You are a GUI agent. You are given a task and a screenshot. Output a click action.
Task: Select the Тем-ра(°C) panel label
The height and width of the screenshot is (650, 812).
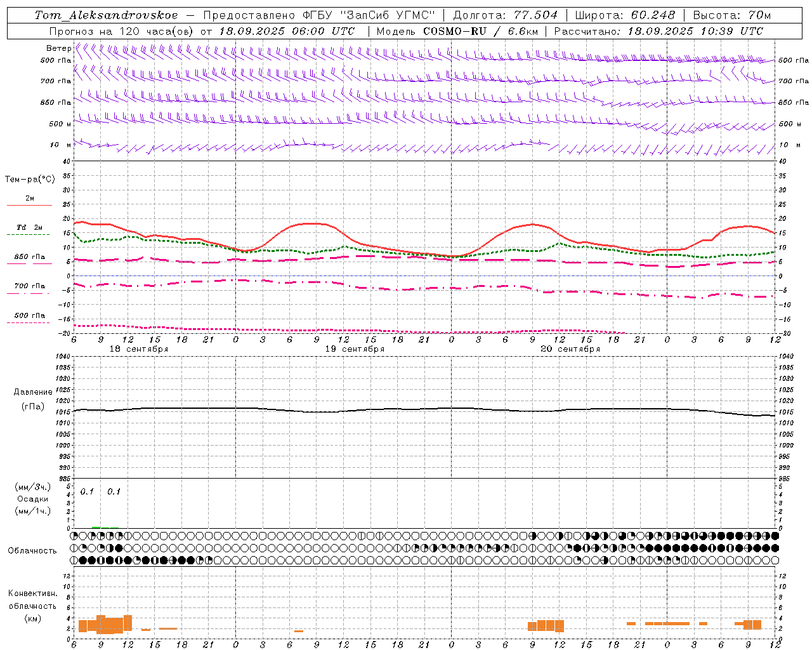pos(30,180)
